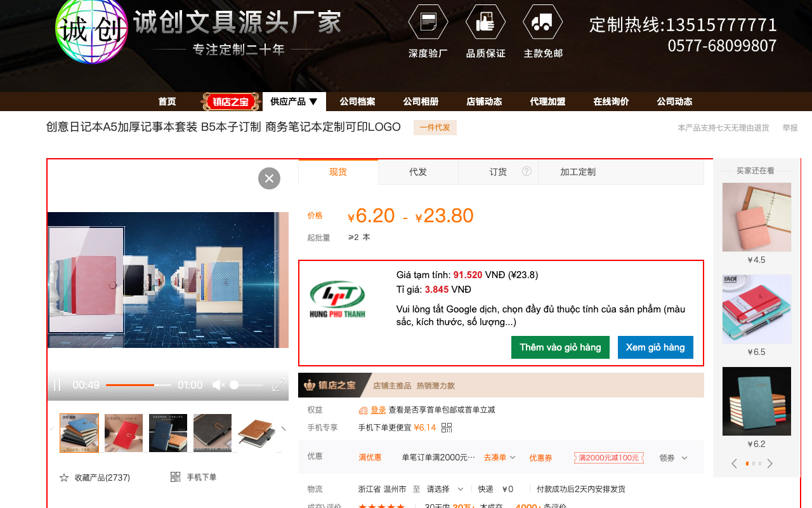Select the red notebook thumbnail
The image size is (812, 508).
click(x=124, y=433)
